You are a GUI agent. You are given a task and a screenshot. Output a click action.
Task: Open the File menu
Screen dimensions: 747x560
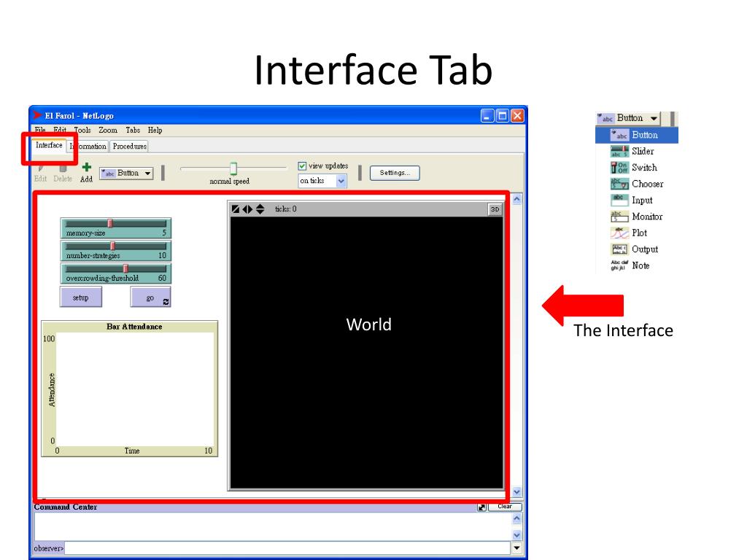click(40, 130)
